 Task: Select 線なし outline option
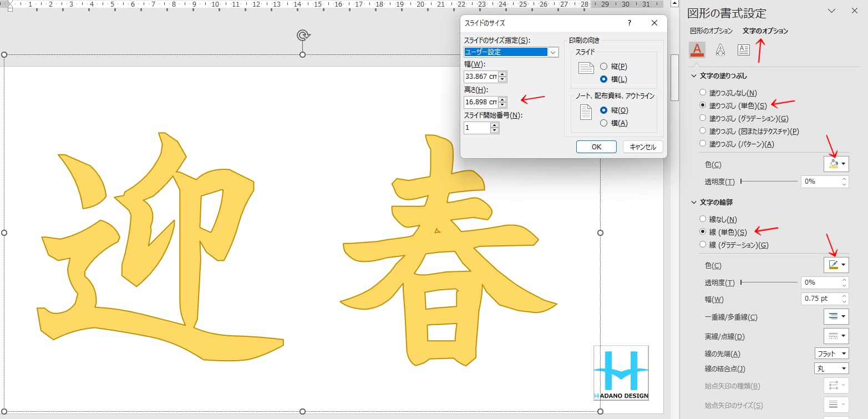pos(703,220)
